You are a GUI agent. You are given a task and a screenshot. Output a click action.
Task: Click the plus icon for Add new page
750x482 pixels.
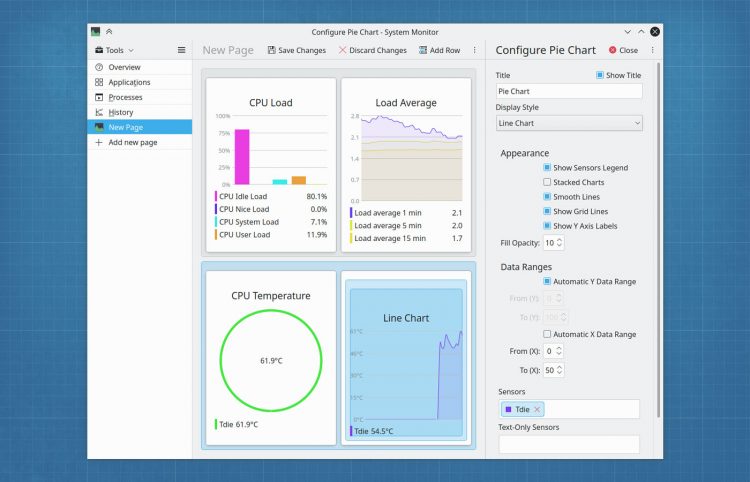99,142
